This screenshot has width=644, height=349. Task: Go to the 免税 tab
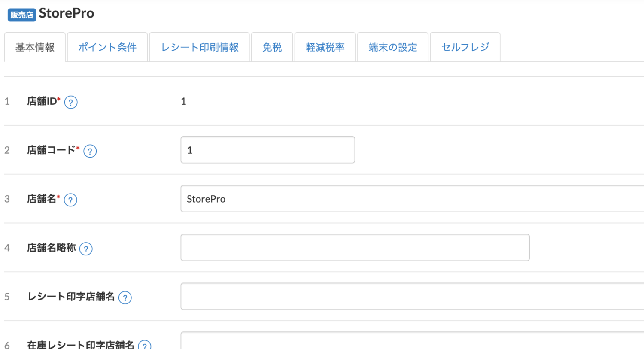point(272,47)
